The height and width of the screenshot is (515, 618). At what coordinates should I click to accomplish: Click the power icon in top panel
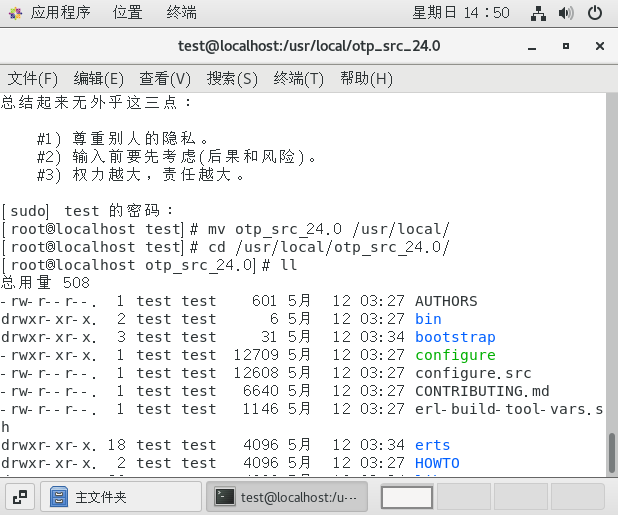coord(594,13)
